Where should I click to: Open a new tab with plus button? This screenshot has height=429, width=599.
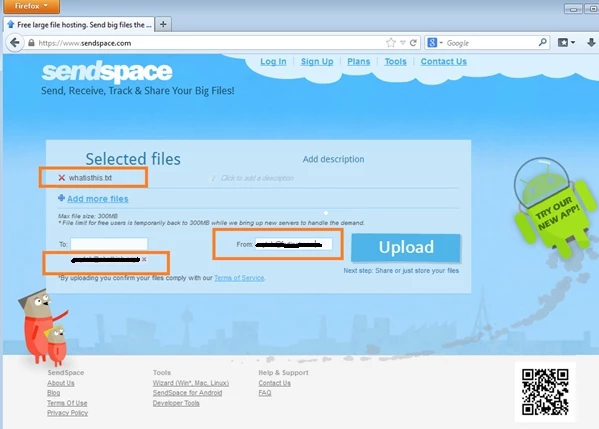pos(163,24)
